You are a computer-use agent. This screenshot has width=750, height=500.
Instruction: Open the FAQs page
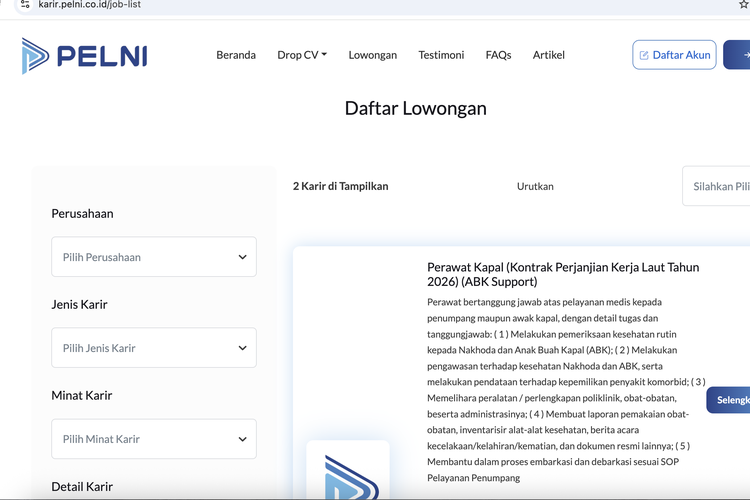coord(498,55)
